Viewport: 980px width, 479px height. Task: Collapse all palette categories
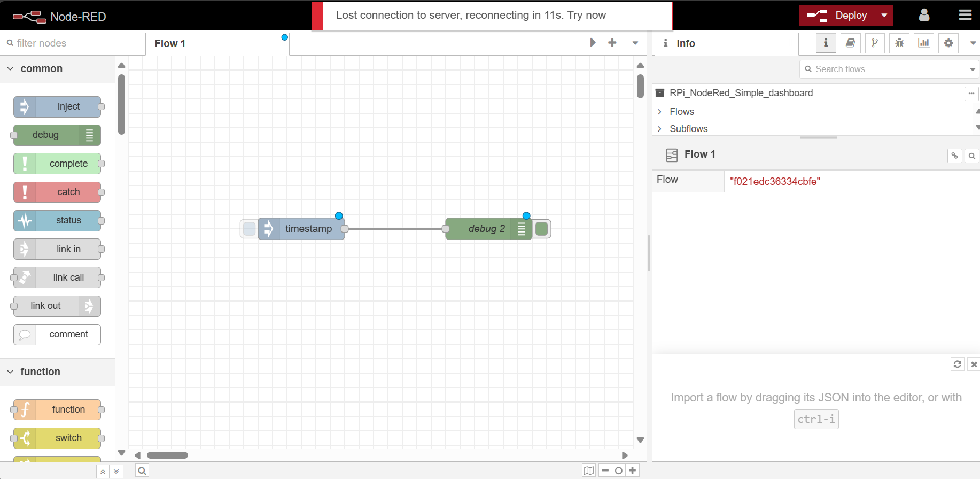click(x=103, y=472)
